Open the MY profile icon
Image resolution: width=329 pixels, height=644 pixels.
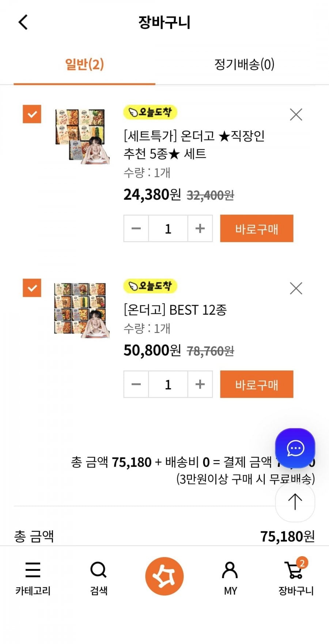click(230, 577)
